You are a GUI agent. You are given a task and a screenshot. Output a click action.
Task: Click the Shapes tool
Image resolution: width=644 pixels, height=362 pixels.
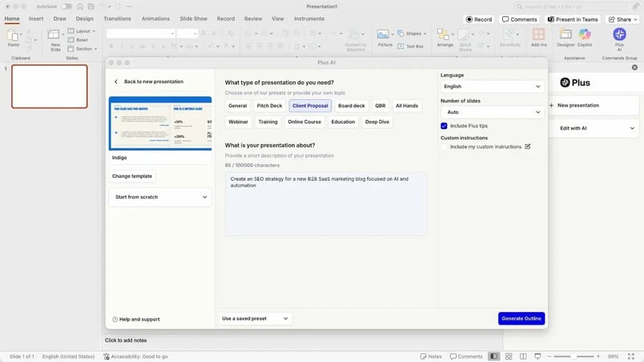tap(412, 34)
